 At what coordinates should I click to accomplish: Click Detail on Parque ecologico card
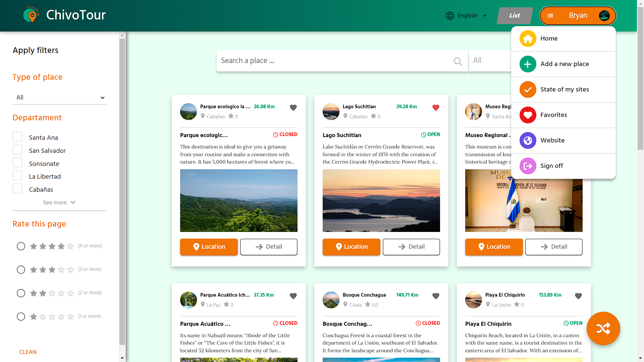tap(269, 247)
